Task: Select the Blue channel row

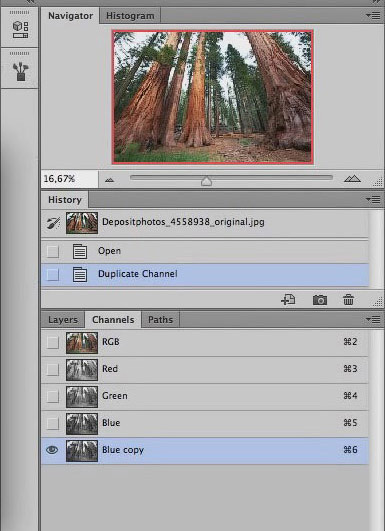Action: (205, 423)
